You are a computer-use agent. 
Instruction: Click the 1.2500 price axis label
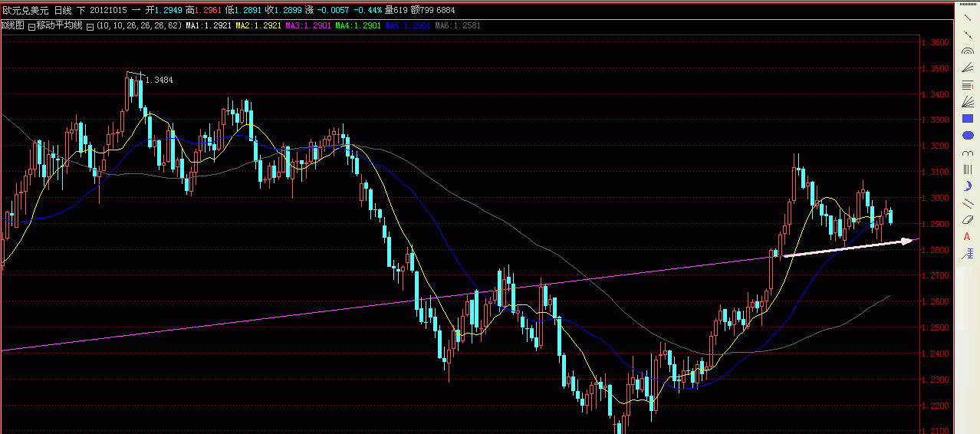click(x=936, y=327)
